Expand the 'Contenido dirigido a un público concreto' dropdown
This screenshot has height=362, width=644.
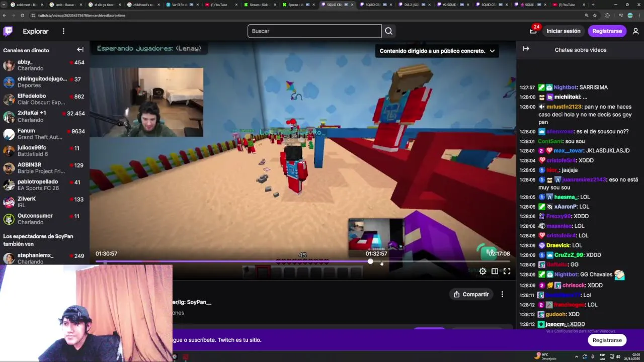437,51
